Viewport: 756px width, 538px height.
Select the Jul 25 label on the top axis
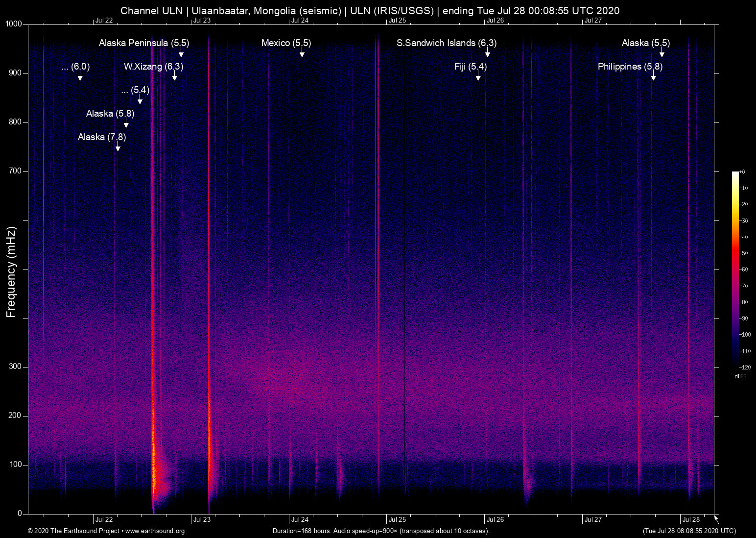coord(397,21)
